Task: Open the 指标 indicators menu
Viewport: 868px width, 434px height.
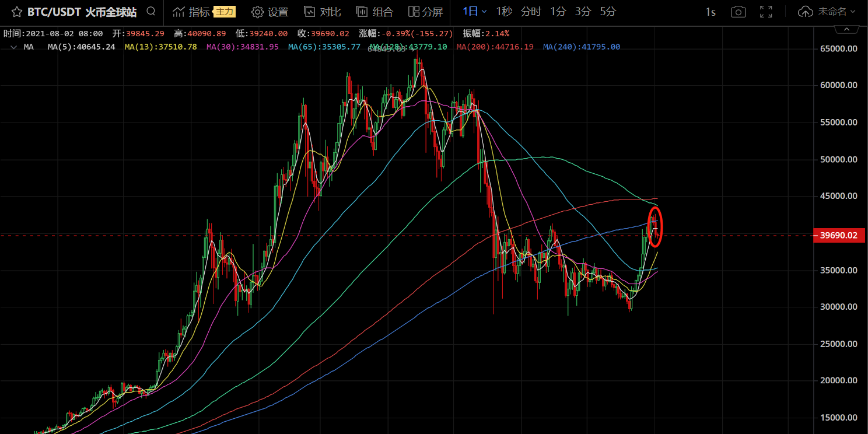Action: (x=191, y=12)
